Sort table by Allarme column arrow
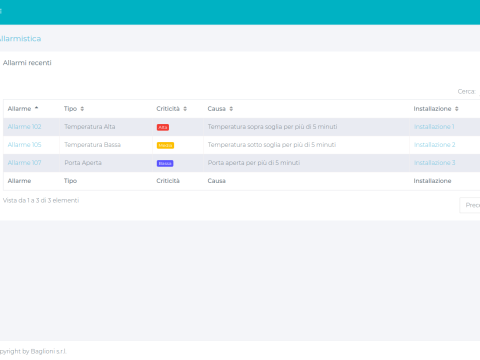480x360 pixels. 36,108
